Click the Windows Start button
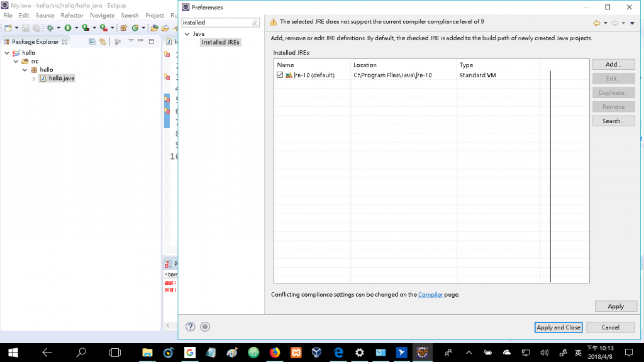 coord(13,353)
